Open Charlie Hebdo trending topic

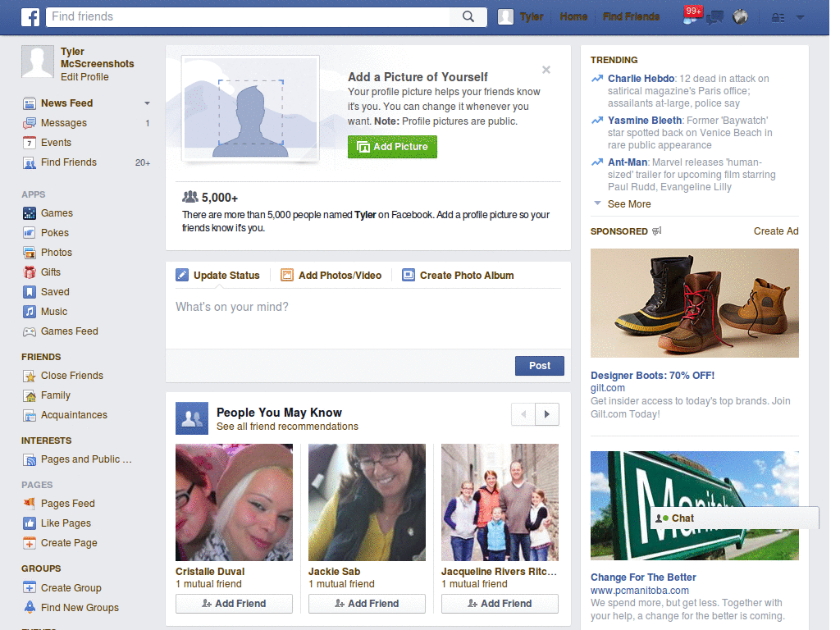[641, 79]
